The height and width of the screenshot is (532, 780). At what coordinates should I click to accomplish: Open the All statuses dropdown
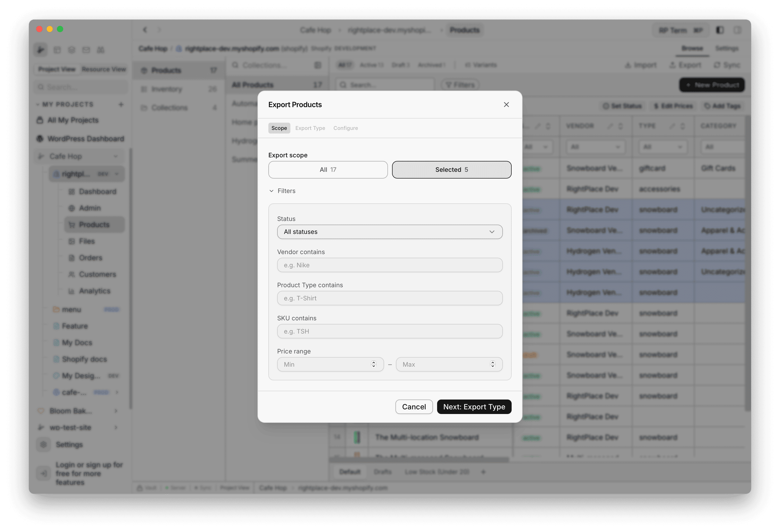point(389,232)
